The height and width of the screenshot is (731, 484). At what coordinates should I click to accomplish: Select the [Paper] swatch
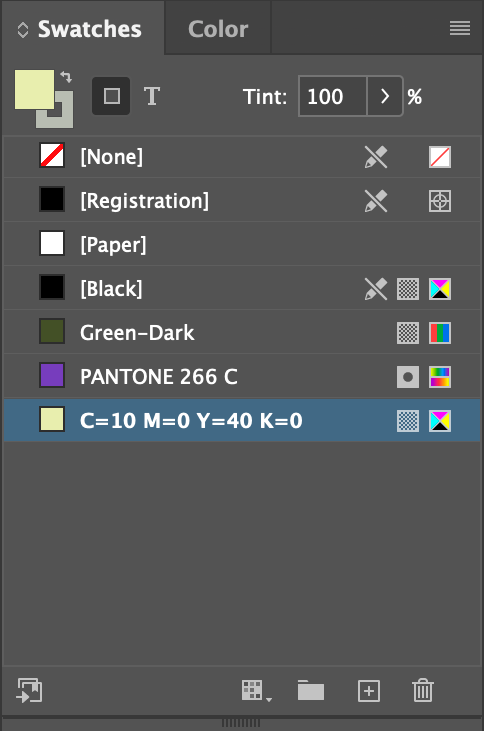pos(242,245)
